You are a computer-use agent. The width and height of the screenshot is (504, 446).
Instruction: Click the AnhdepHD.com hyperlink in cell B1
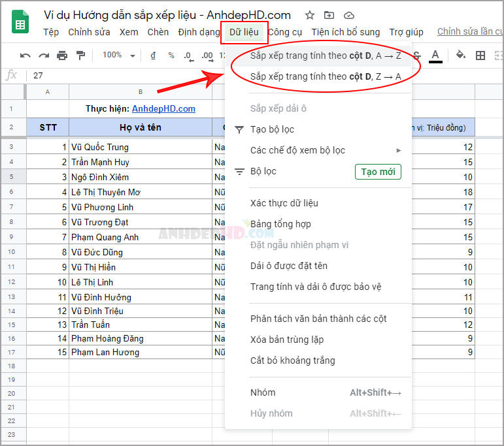[163, 109]
